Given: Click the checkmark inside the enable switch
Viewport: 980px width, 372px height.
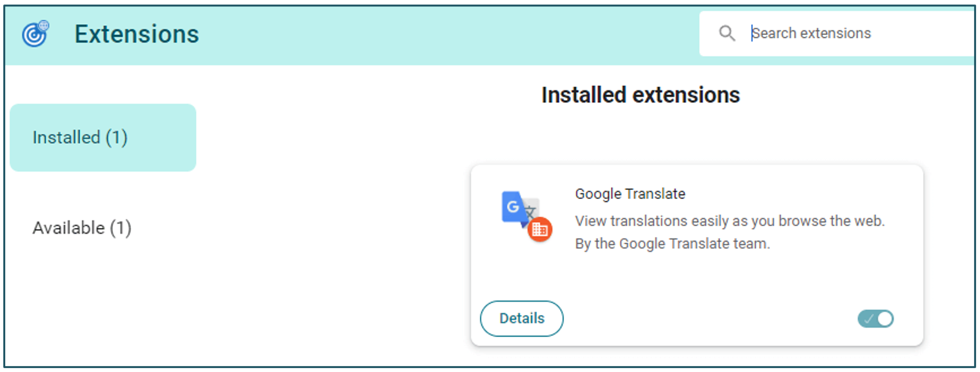Looking at the screenshot, I should click(868, 318).
